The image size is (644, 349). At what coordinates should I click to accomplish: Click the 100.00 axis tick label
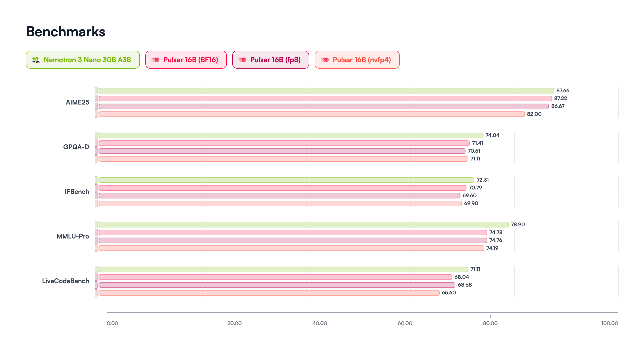click(610, 323)
